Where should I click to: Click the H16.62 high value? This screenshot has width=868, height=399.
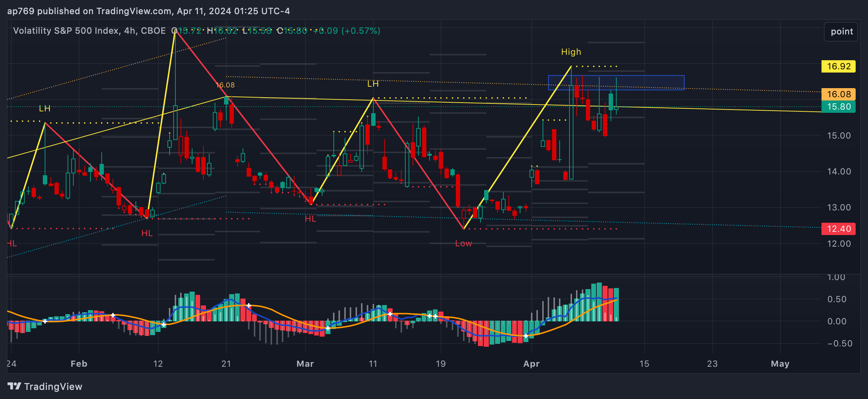(222, 31)
